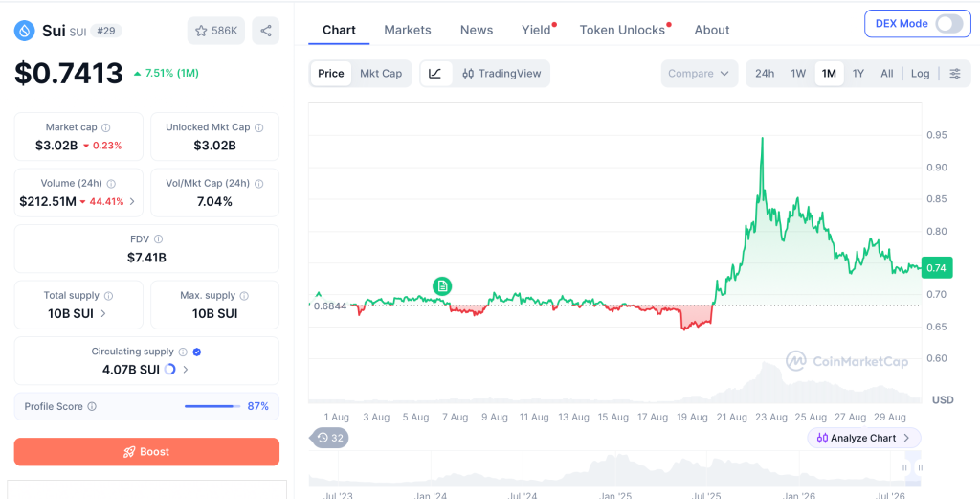Click the FDV info icon
Viewport: 980px width, 499px height.
tap(158, 239)
